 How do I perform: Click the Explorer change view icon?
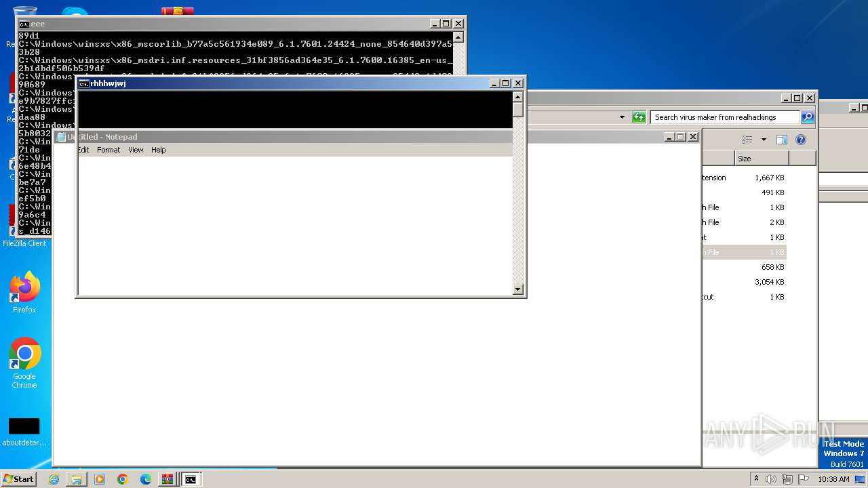coord(747,140)
